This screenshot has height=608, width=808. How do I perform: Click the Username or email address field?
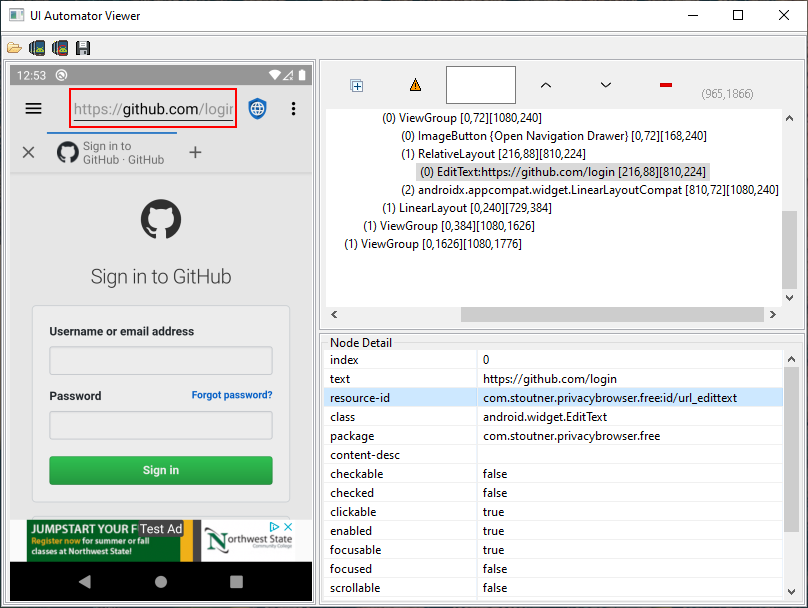[x=161, y=361]
